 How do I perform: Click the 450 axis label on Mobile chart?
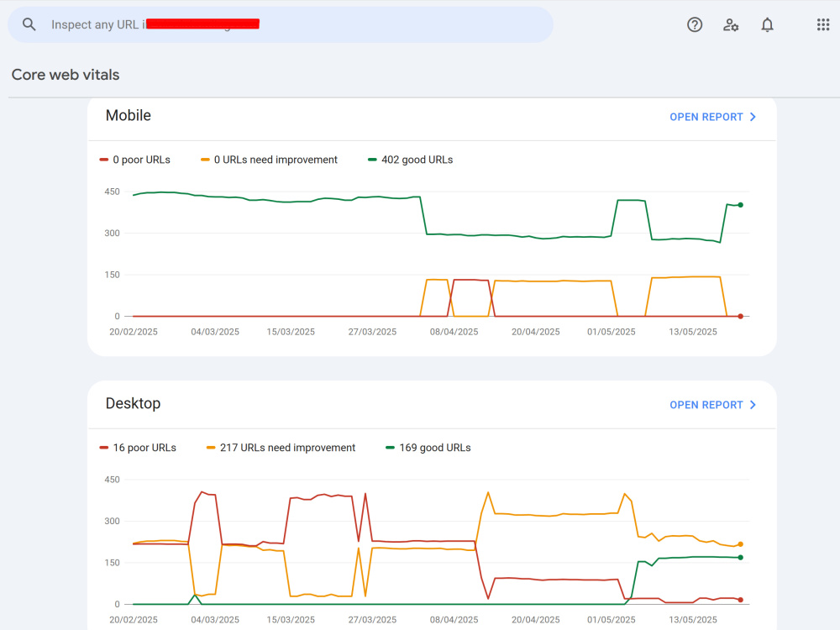pyautogui.click(x=112, y=192)
